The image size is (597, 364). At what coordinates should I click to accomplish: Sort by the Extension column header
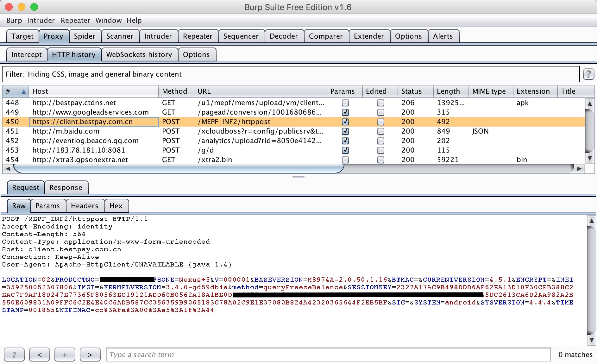(x=535, y=91)
